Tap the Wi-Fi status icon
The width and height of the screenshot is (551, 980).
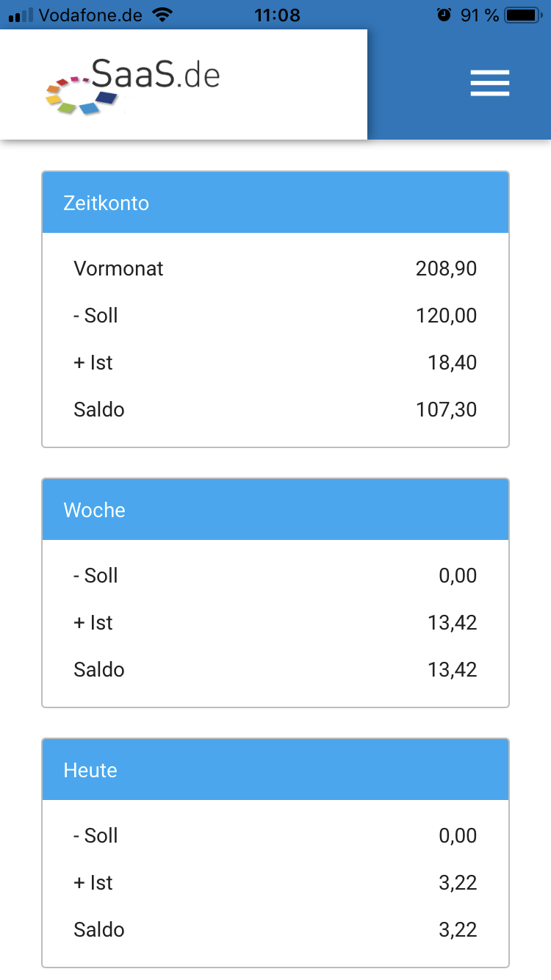coord(162,15)
